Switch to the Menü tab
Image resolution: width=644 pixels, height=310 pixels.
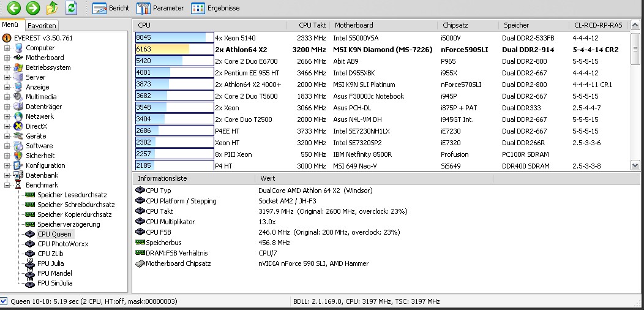tap(10, 25)
